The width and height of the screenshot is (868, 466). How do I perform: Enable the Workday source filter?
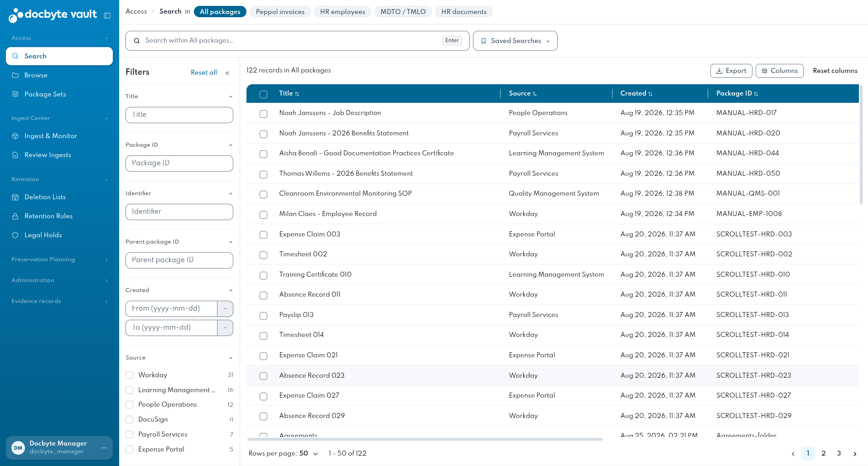(130, 375)
